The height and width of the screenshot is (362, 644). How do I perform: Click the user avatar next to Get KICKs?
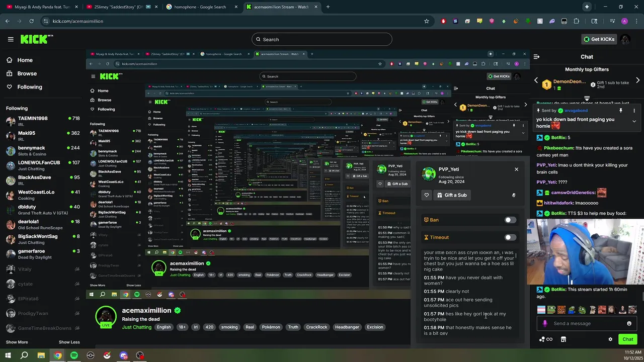(x=625, y=39)
